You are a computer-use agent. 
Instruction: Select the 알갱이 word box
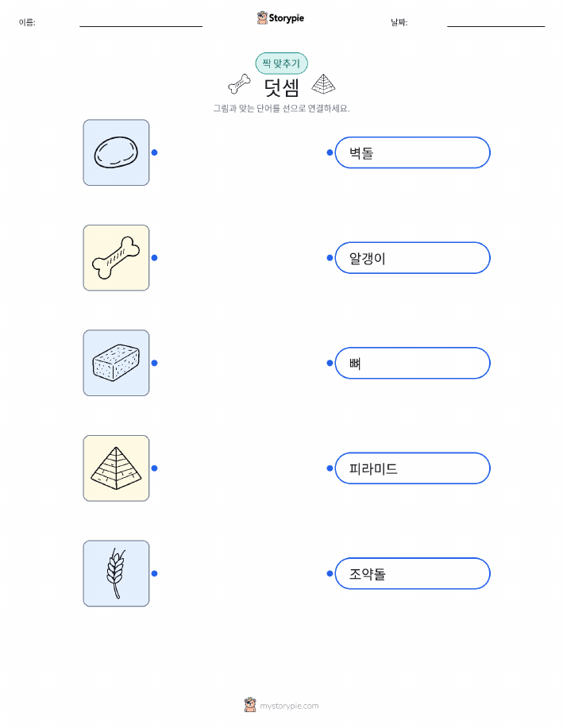(412, 258)
